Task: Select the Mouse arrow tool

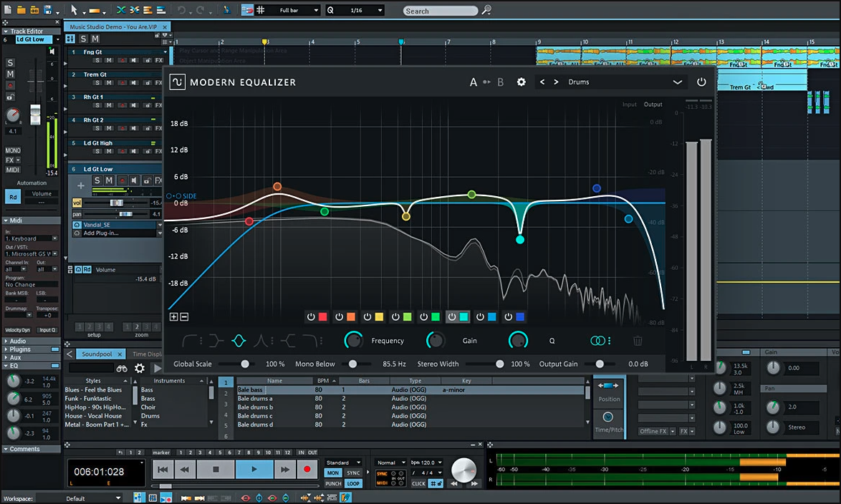Action: coord(75,10)
